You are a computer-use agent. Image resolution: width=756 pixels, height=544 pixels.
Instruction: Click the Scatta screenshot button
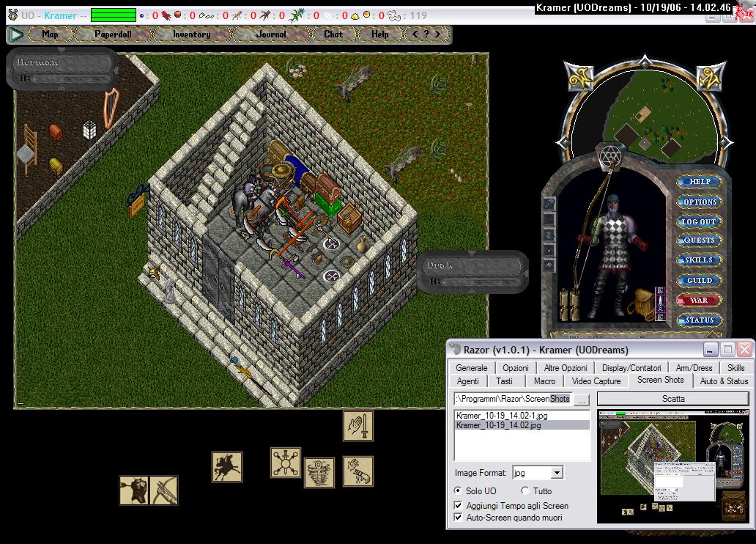[x=673, y=399]
